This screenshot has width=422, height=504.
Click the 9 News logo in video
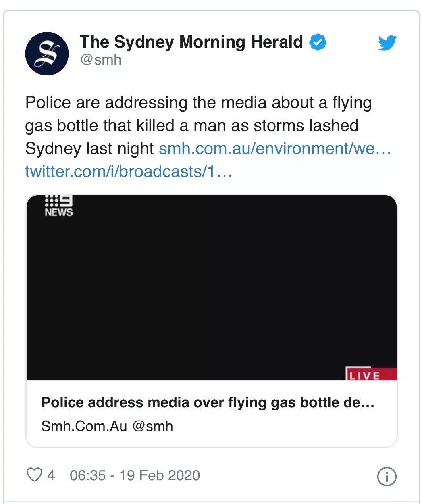(59, 206)
